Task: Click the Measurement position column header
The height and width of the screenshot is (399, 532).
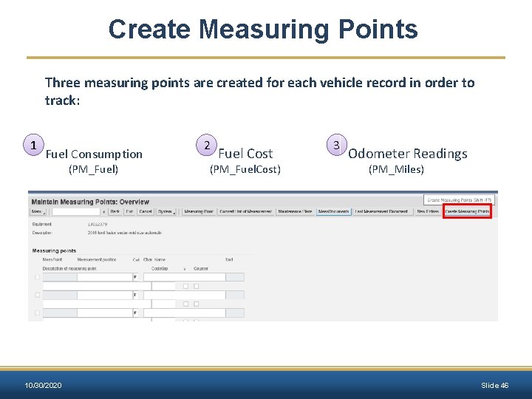Action: (97, 259)
